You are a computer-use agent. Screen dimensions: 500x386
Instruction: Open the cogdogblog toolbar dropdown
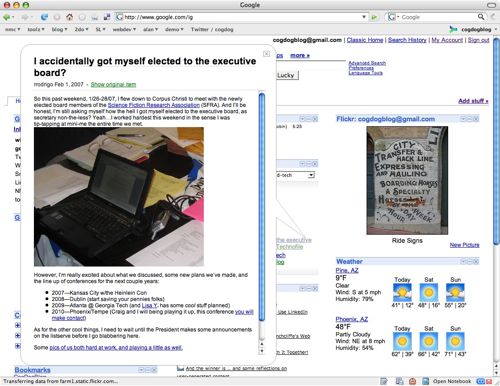495,29
